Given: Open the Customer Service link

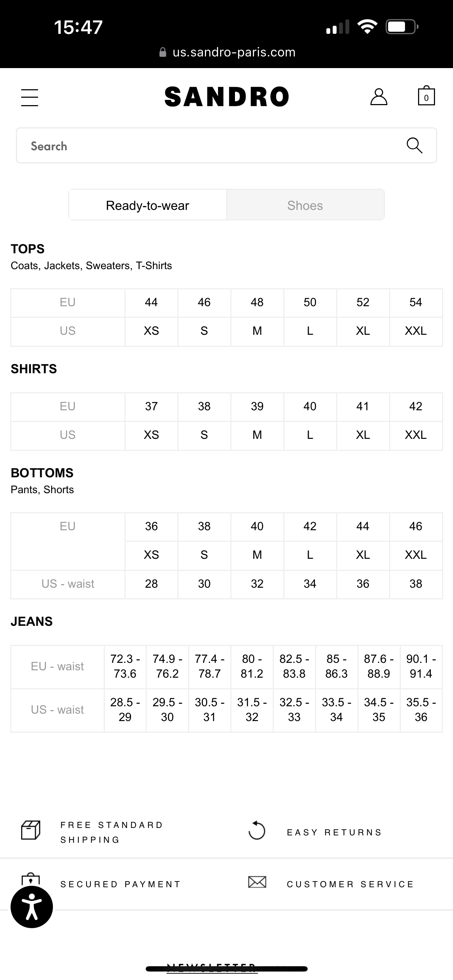Looking at the screenshot, I should click(350, 884).
